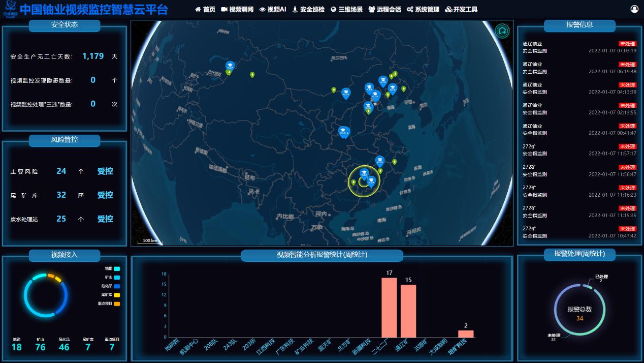Go to the 视频AI menu
Screen dimensions: 644x363
point(277,9)
